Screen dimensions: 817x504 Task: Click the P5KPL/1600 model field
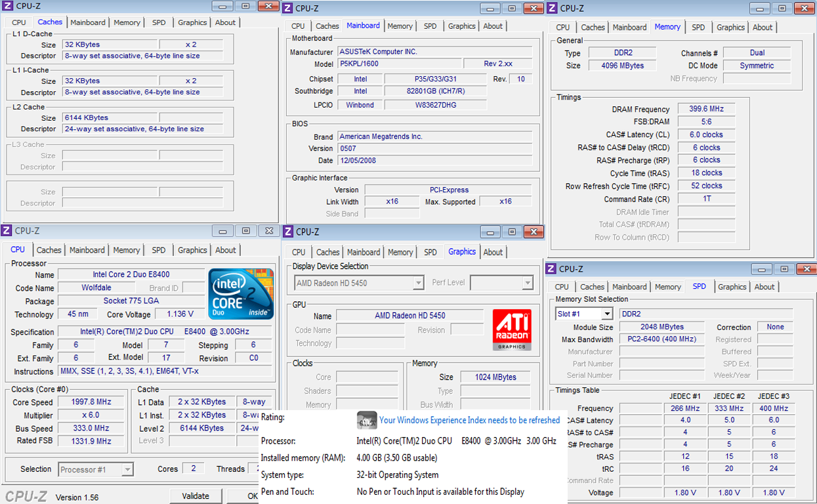(398, 64)
